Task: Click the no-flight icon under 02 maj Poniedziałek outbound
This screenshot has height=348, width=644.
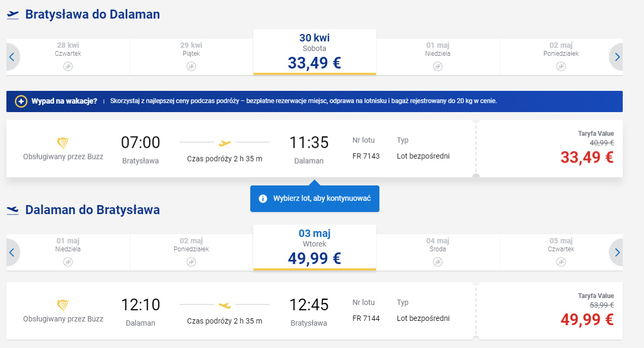Action: click(x=561, y=66)
